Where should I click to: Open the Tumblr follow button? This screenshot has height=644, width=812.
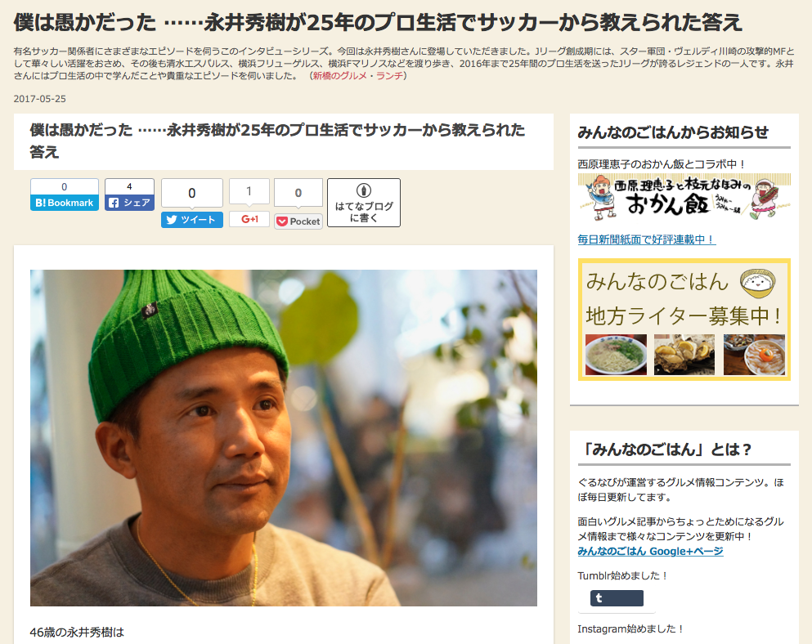[x=617, y=598]
